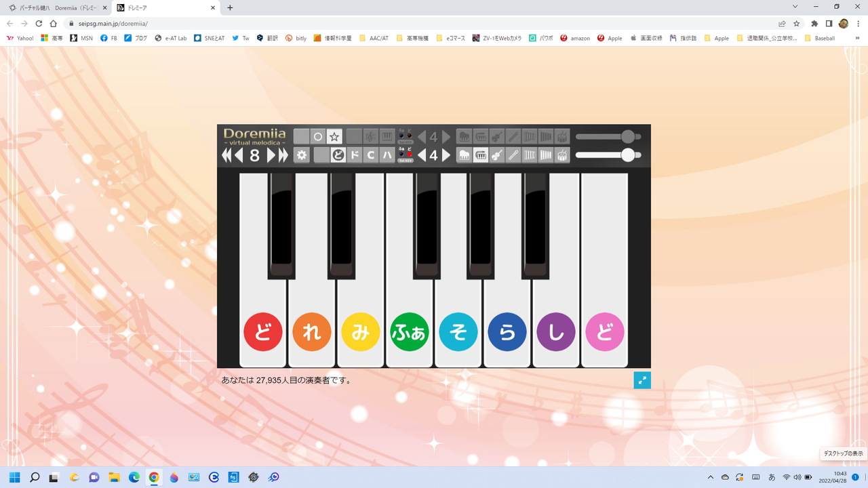
Task: Open Windows Start menu
Action: pyautogui.click(x=14, y=477)
